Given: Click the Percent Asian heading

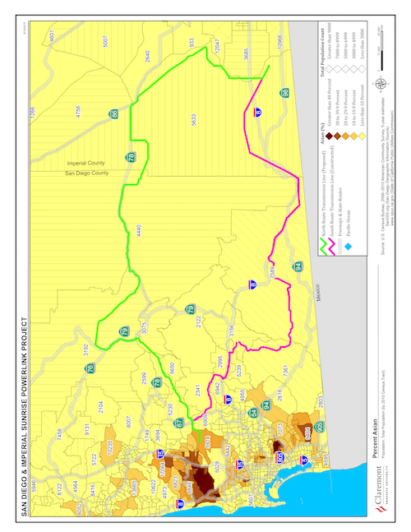Looking at the screenshot, I should click(x=375, y=439).
